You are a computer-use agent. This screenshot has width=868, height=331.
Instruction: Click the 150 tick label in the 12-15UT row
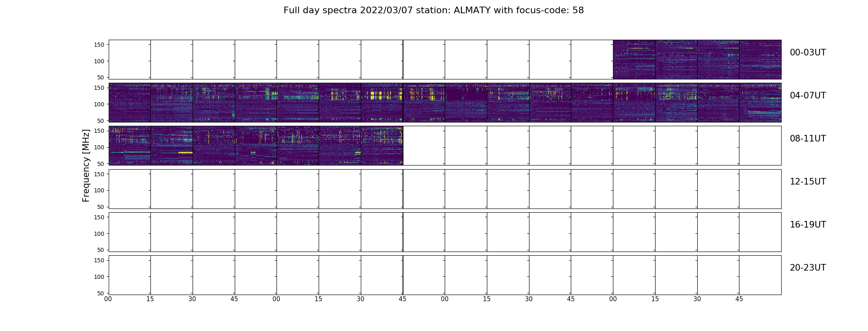point(99,174)
